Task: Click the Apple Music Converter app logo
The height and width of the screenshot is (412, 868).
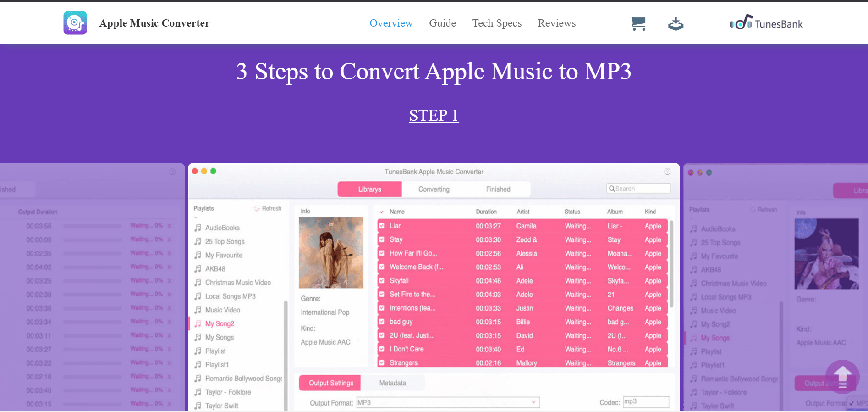Action: [75, 23]
